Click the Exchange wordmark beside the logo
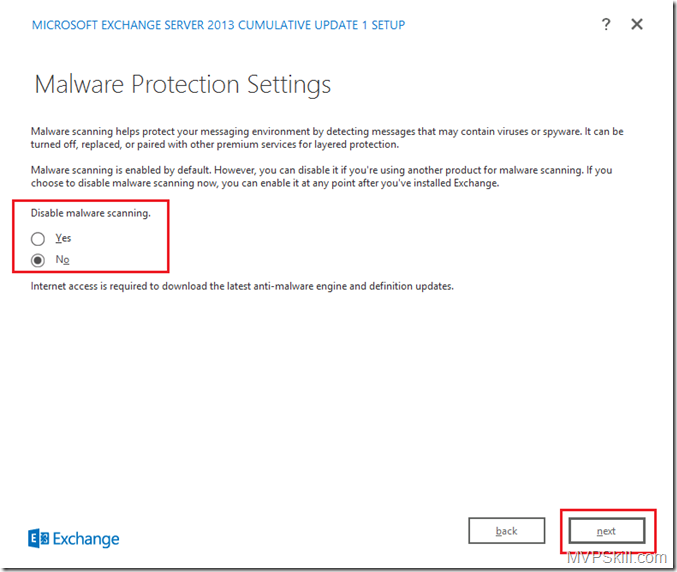 click(x=86, y=539)
